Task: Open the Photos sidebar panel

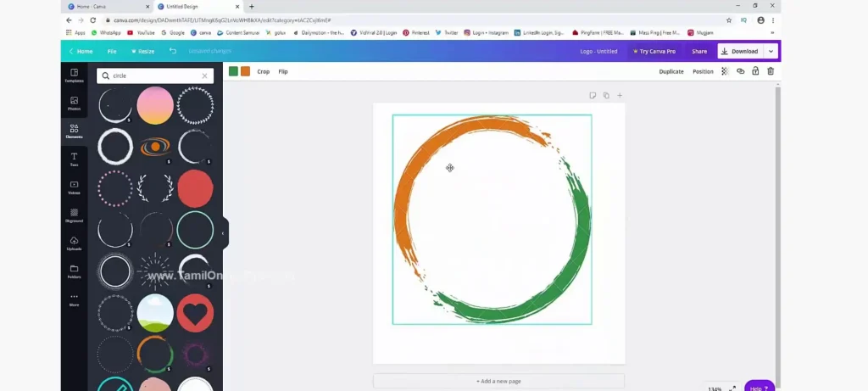Action: click(x=74, y=103)
